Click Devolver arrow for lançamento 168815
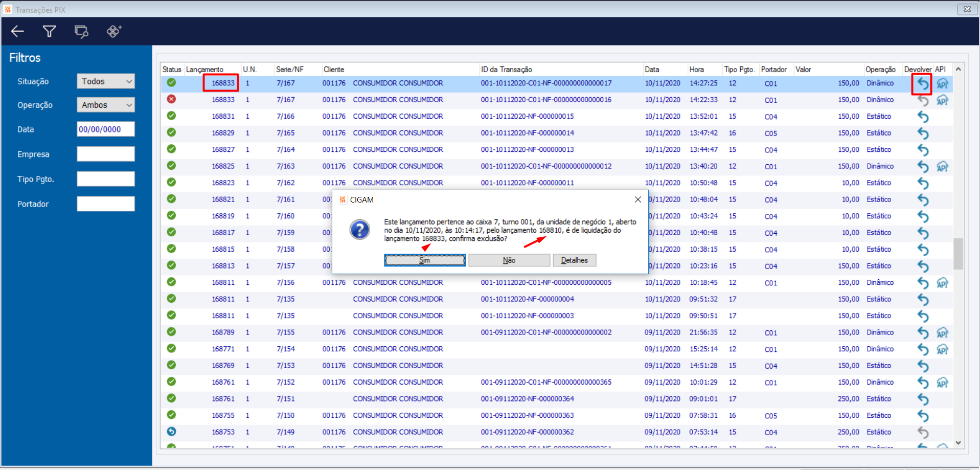 [x=923, y=250]
